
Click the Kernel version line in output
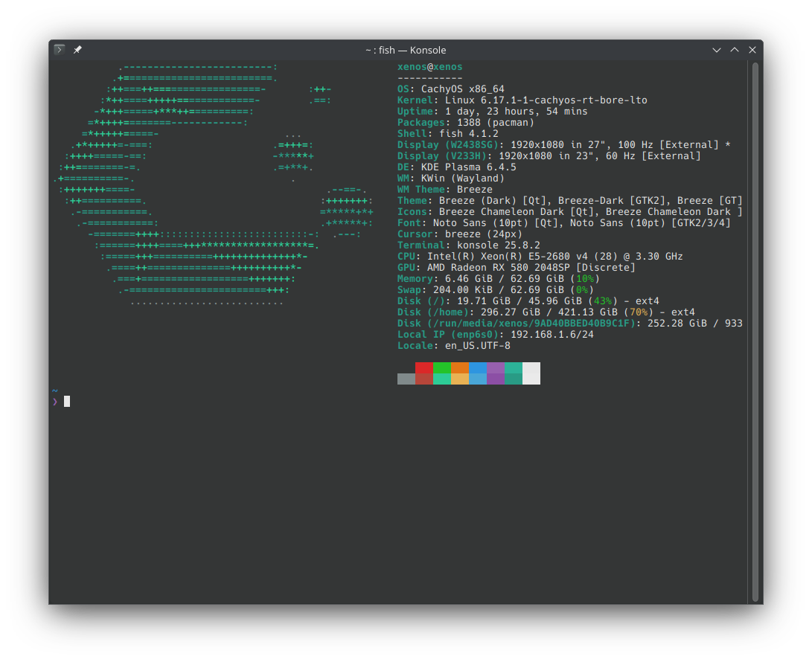(x=522, y=100)
